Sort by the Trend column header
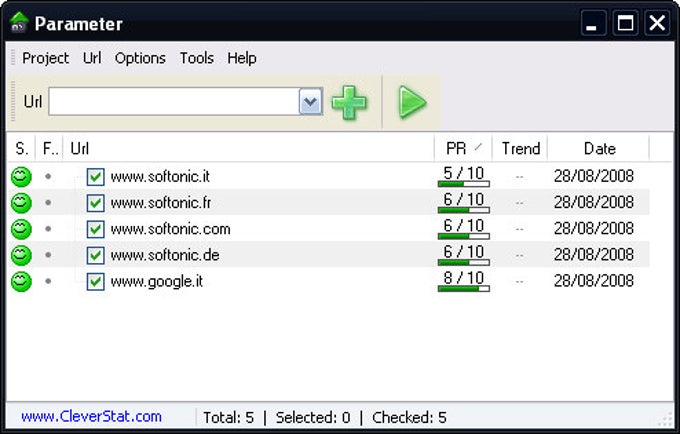Viewport: 680px width, 434px height. 520,148
